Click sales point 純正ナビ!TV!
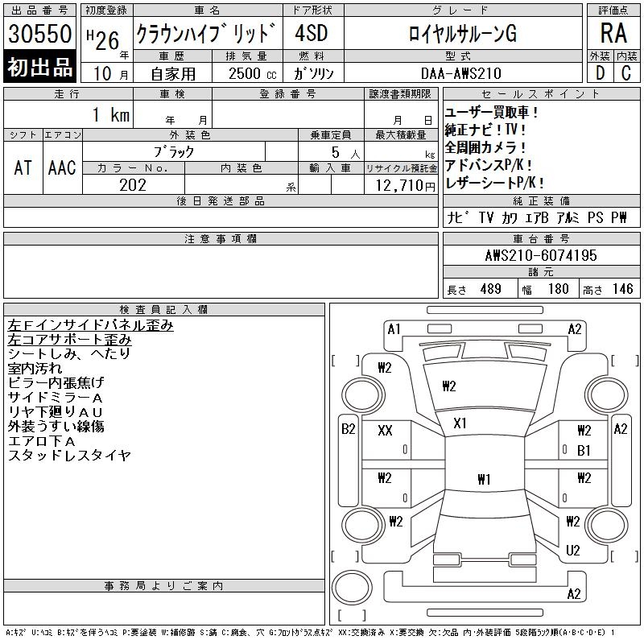Viewport: 644px width, 644px height. [485, 130]
